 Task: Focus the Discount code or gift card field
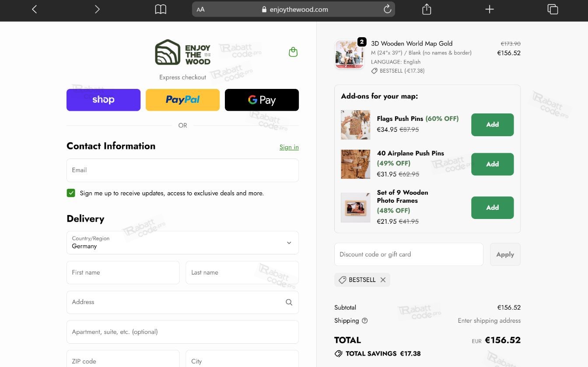[409, 254]
